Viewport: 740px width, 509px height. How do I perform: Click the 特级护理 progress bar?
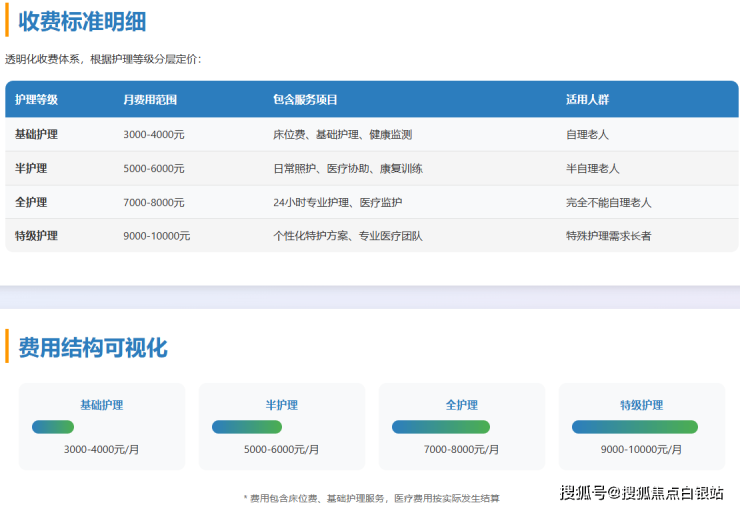click(x=635, y=427)
